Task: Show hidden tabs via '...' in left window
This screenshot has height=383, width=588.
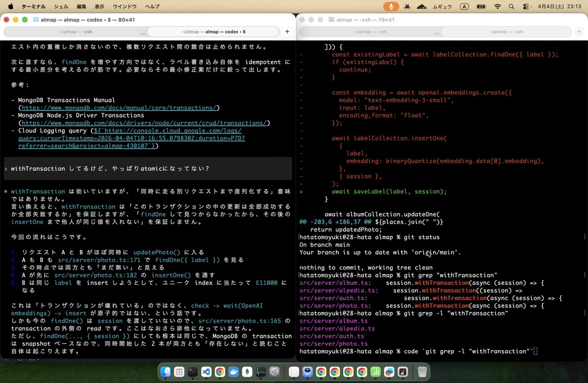Action: coord(143,33)
